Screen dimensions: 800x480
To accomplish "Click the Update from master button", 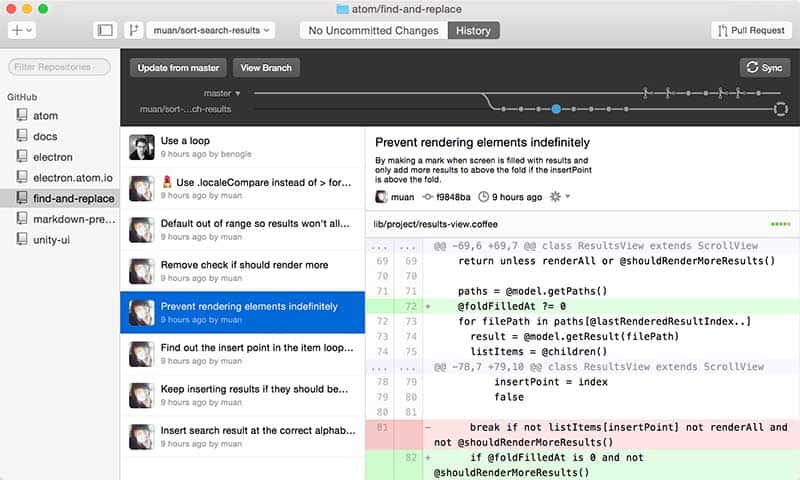I will (178, 67).
